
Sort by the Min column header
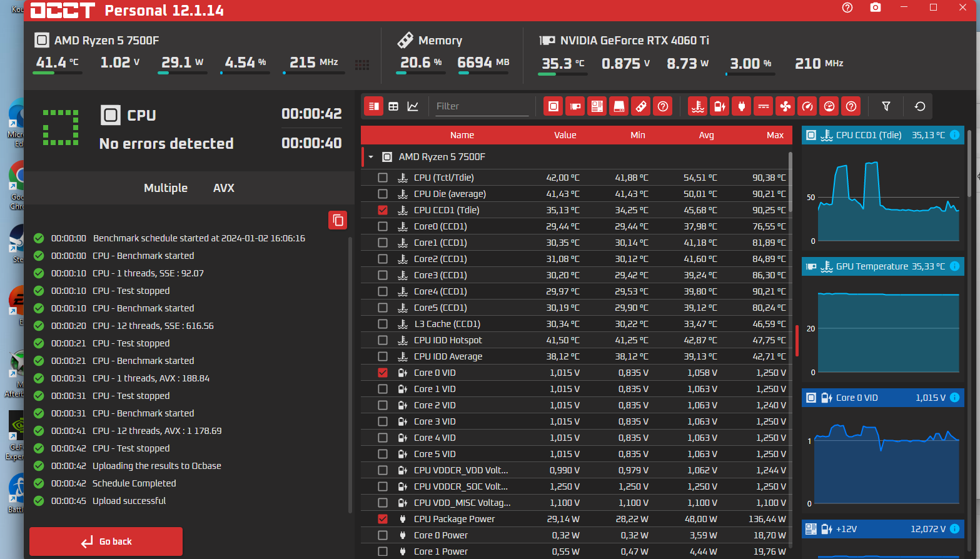pyautogui.click(x=638, y=135)
